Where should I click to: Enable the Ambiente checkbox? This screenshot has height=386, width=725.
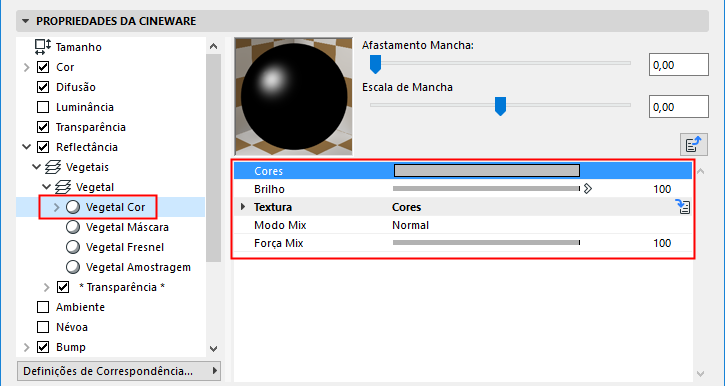click(x=43, y=307)
